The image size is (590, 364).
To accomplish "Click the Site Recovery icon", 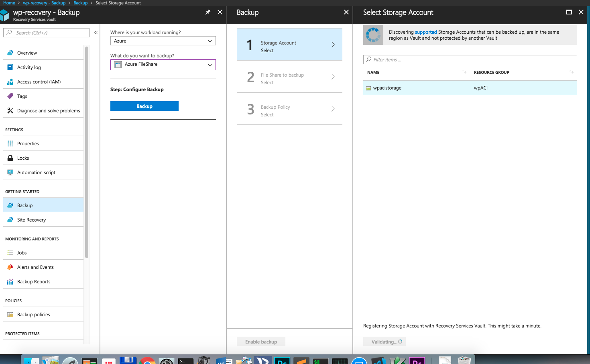I will coord(10,220).
